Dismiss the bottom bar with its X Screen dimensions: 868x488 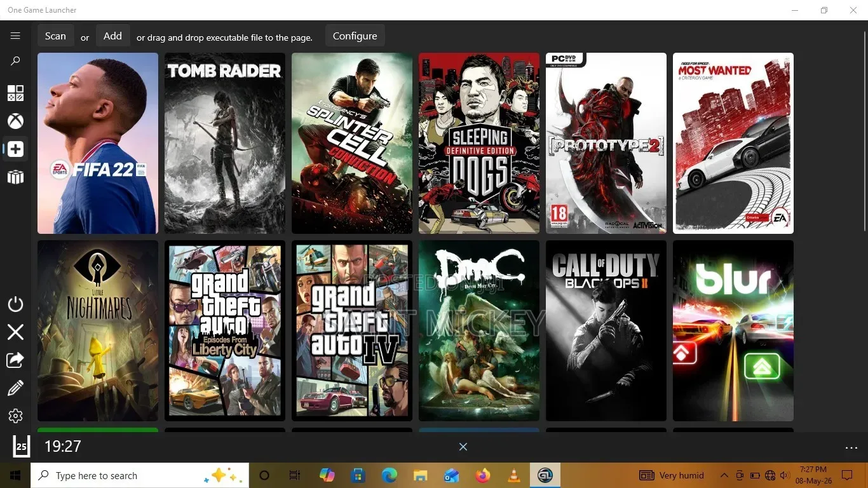pos(463,447)
